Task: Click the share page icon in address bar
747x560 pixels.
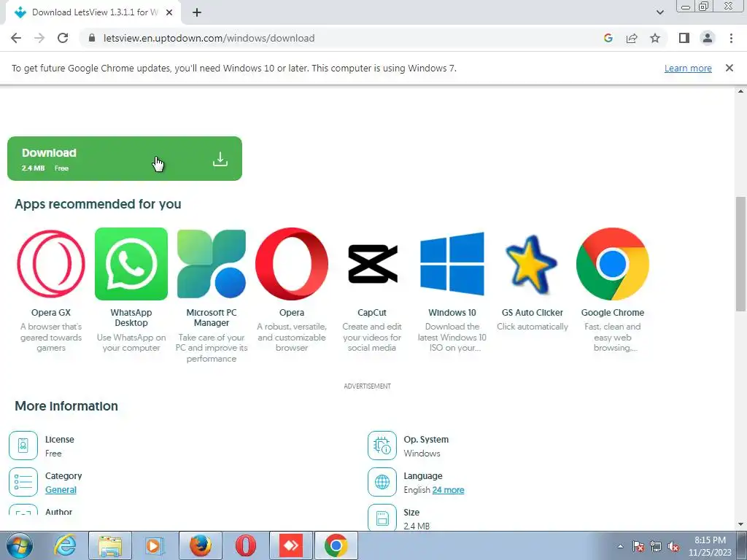Action: [x=632, y=38]
